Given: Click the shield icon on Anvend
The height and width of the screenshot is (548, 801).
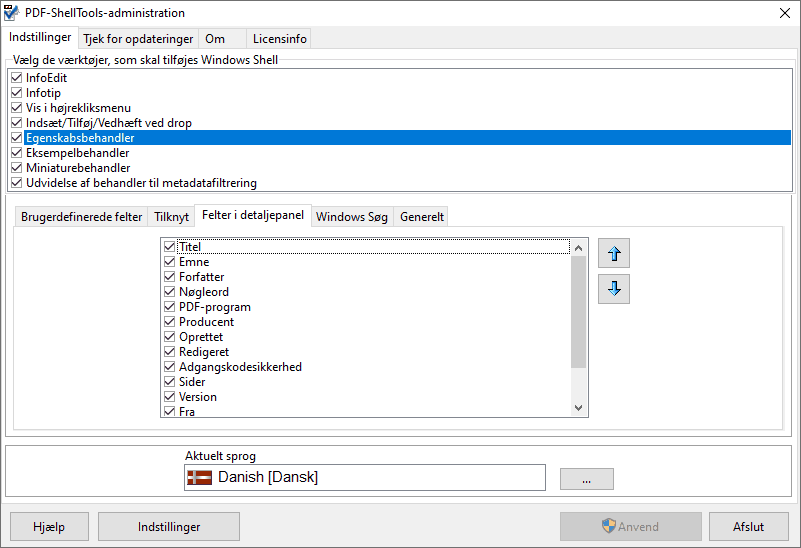Looking at the screenshot, I should 608,526.
